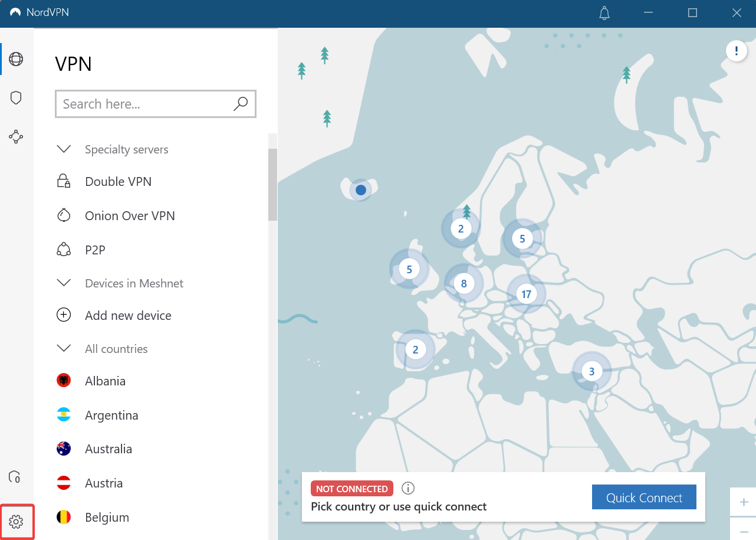Open the VPN globe section in sidebar
Image resolution: width=756 pixels, height=540 pixels.
[16, 58]
